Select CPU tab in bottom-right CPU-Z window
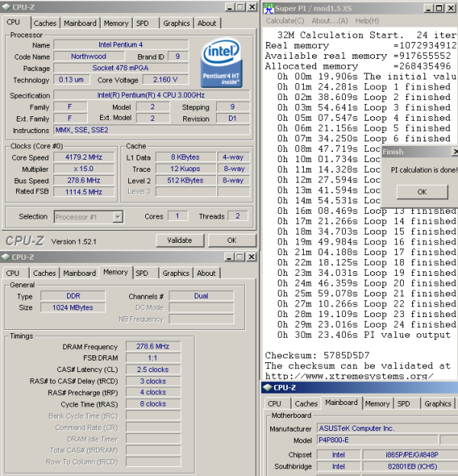 pos(274,403)
